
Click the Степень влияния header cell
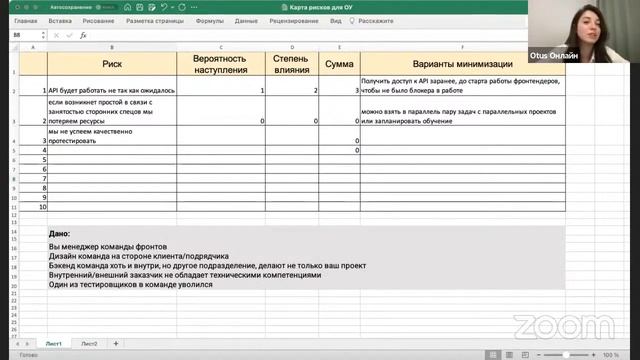click(292, 64)
